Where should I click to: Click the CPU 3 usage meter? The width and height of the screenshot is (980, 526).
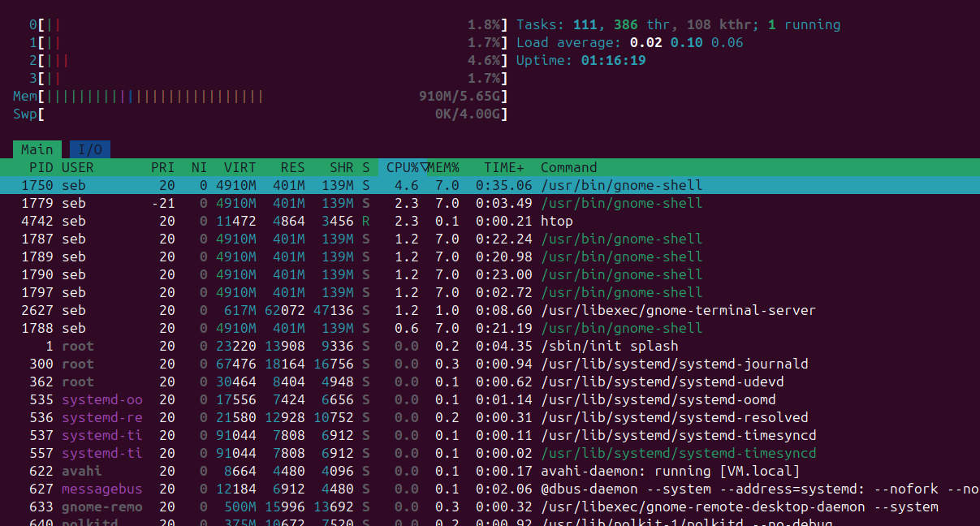(x=269, y=78)
